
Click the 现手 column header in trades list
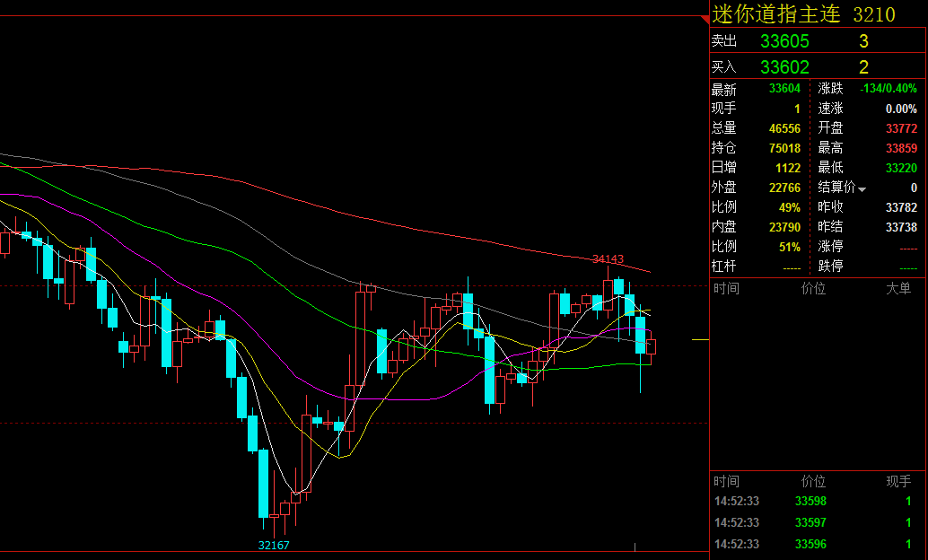898,481
